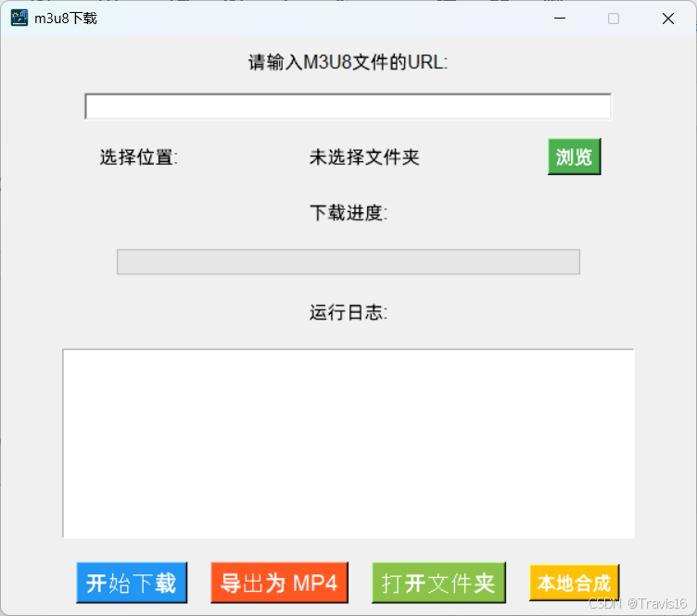697x616 pixels.
Task: Click the orange 导出为 MP4 button
Action: coord(279,583)
